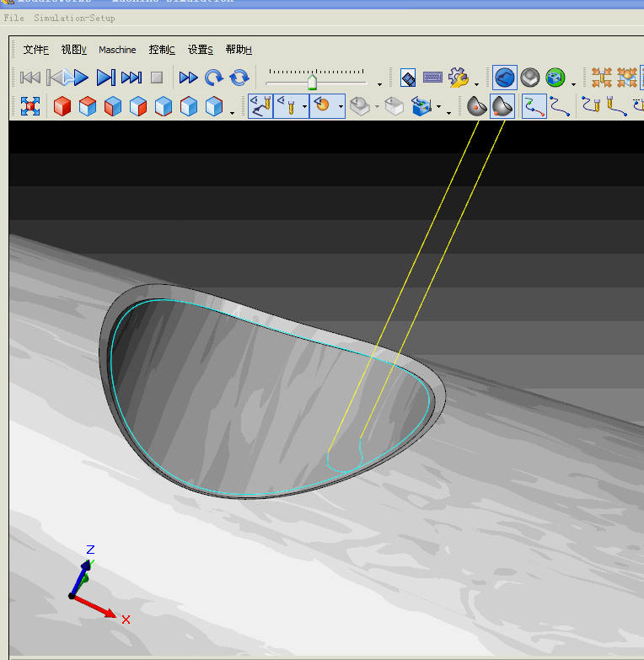Open the 视图V menu
Image resolution: width=644 pixels, height=660 pixels.
pyautogui.click(x=73, y=50)
